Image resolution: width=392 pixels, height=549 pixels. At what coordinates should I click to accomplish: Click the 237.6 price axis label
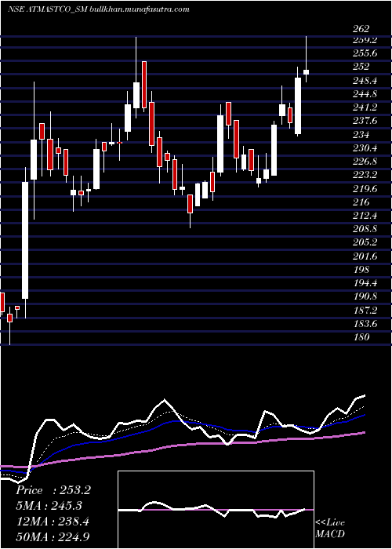click(x=365, y=121)
